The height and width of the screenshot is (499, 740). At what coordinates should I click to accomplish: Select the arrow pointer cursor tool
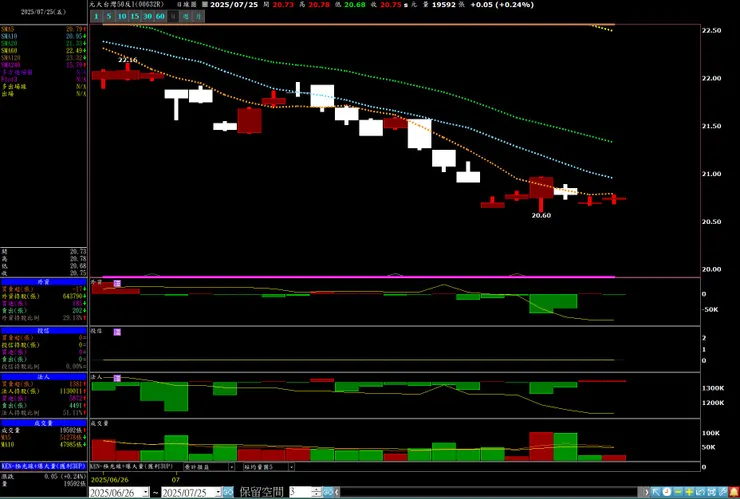pyautogui.click(x=656, y=492)
